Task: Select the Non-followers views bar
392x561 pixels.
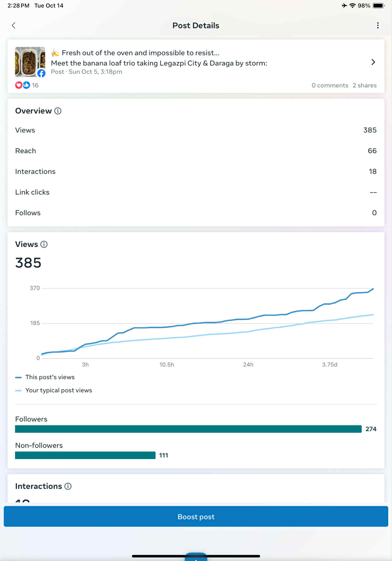Action: click(85, 455)
